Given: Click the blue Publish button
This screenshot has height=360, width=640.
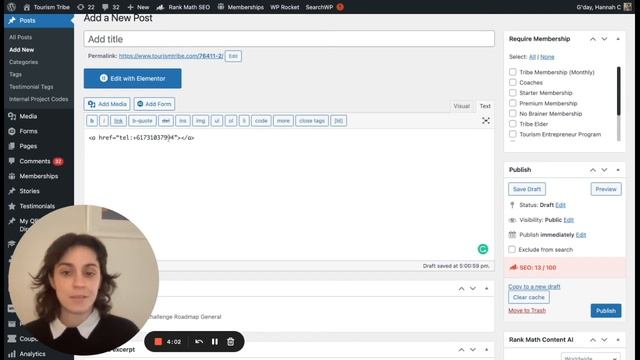Looking at the screenshot, I should click(606, 311).
